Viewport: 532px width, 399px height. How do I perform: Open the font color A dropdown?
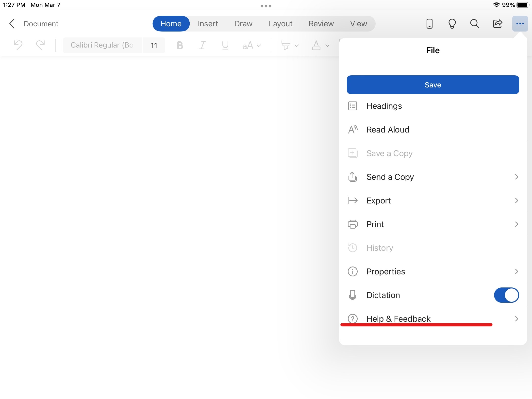(x=327, y=46)
